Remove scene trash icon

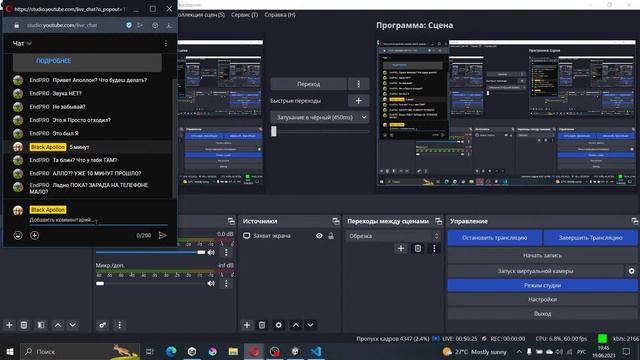24,325
